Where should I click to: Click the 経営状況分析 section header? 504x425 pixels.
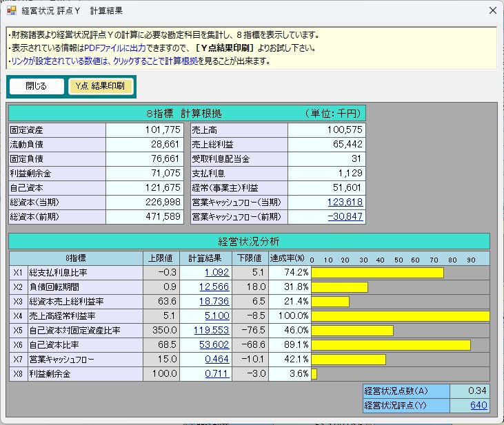pyautogui.click(x=249, y=241)
